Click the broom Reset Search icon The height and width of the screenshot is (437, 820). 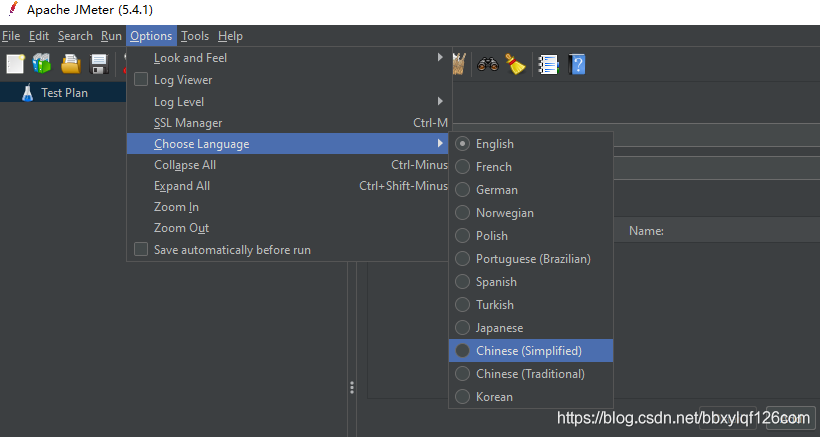coord(515,65)
